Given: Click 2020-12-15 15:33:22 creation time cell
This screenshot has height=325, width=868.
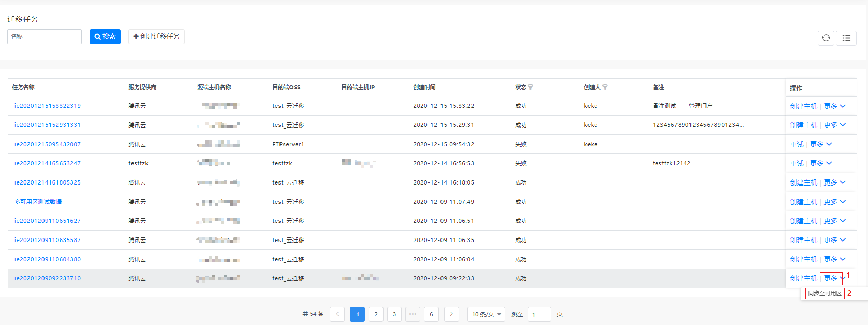Looking at the screenshot, I should click(444, 106).
